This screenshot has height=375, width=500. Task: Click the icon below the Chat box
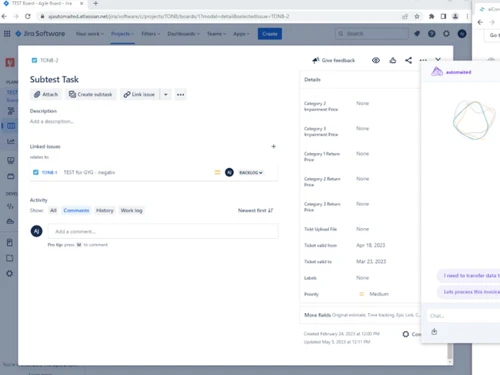[434, 332]
